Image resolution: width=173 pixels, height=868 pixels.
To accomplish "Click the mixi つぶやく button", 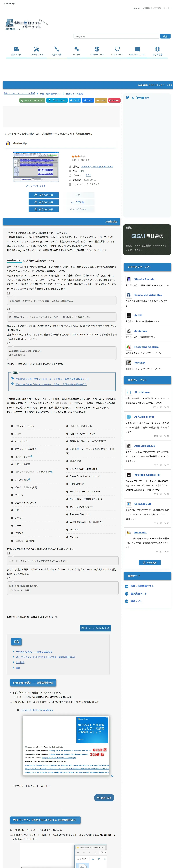I will pos(101,100).
